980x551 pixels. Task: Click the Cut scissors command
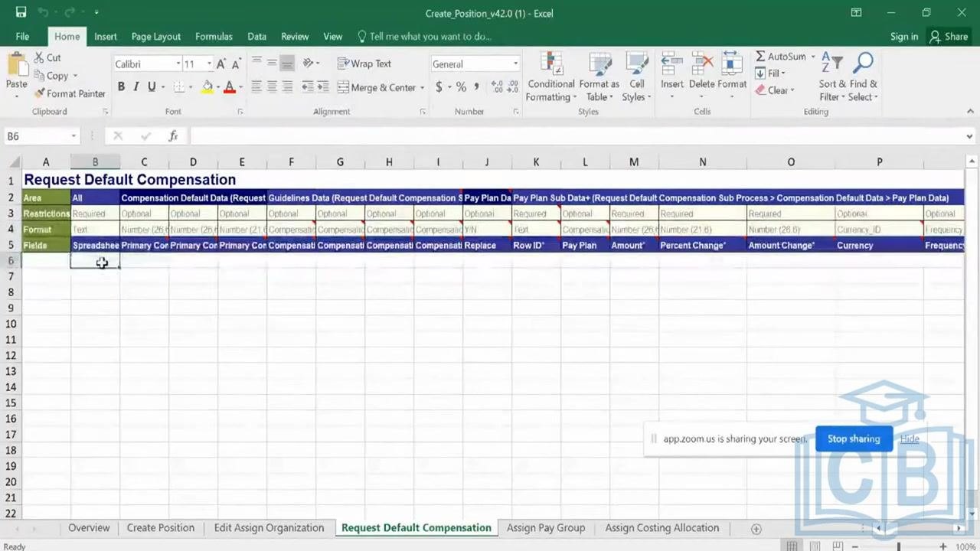[x=47, y=57]
